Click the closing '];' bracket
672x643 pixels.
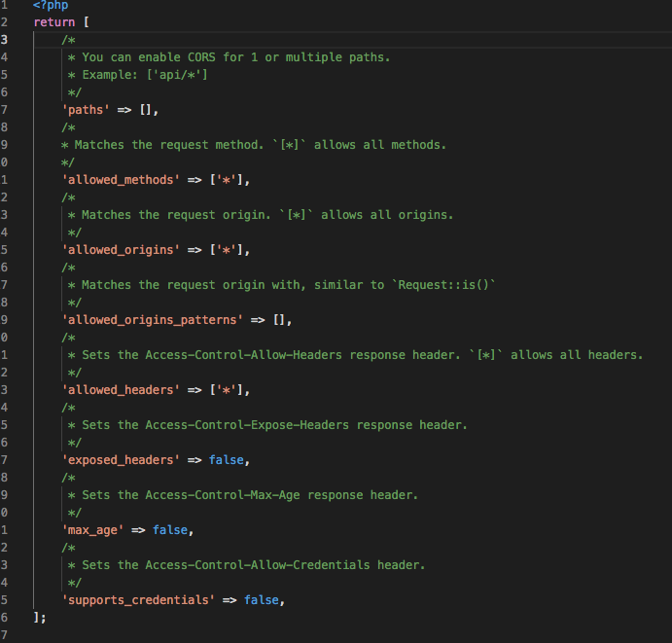pyautogui.click(x=40, y=618)
